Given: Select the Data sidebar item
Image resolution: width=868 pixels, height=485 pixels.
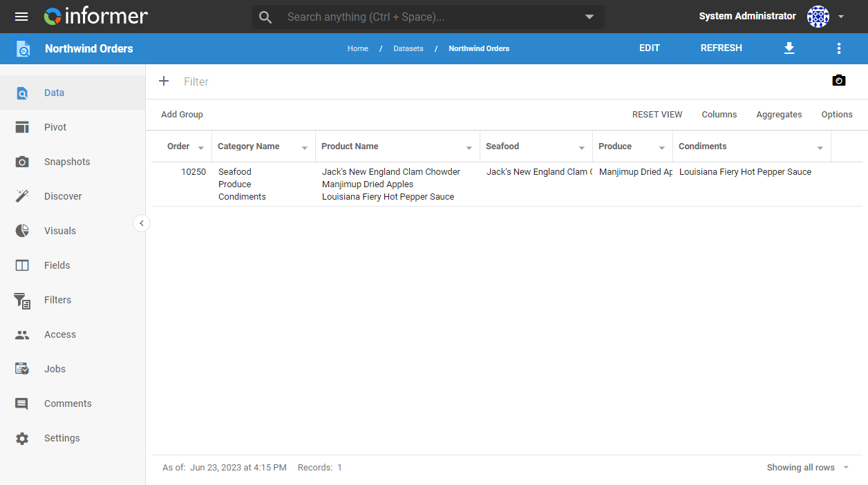Looking at the screenshot, I should 73,93.
